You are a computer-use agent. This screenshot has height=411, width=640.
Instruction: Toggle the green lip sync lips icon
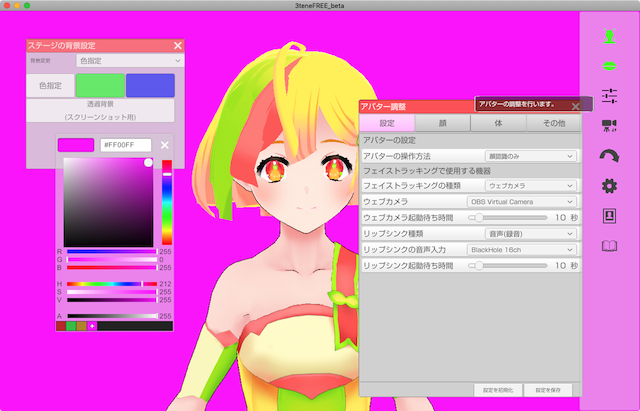[x=609, y=66]
